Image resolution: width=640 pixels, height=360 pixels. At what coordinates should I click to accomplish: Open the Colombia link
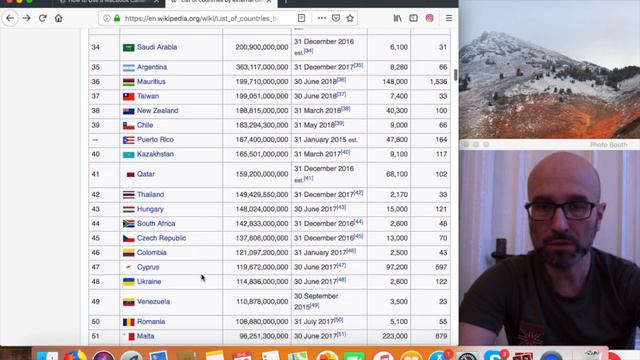point(151,253)
